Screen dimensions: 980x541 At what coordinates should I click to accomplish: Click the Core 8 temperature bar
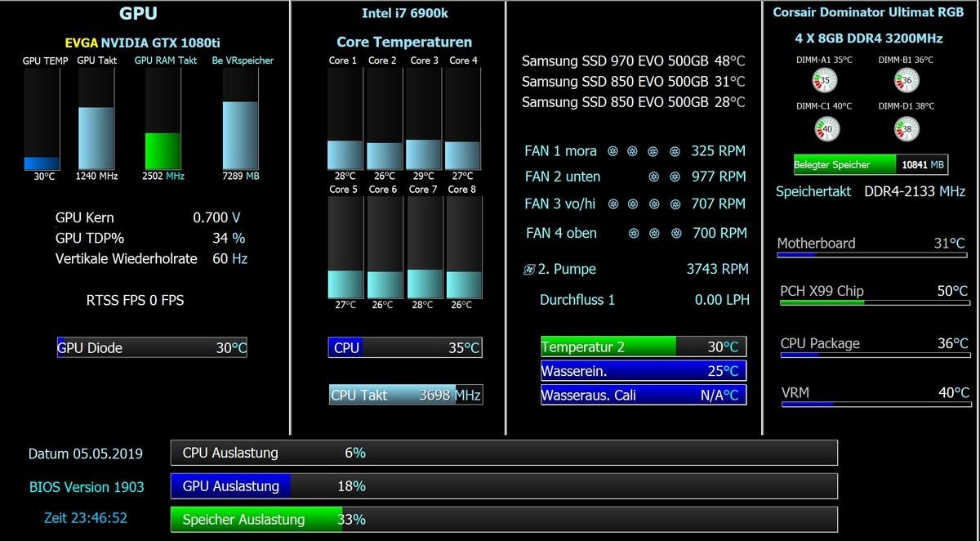coord(463,247)
